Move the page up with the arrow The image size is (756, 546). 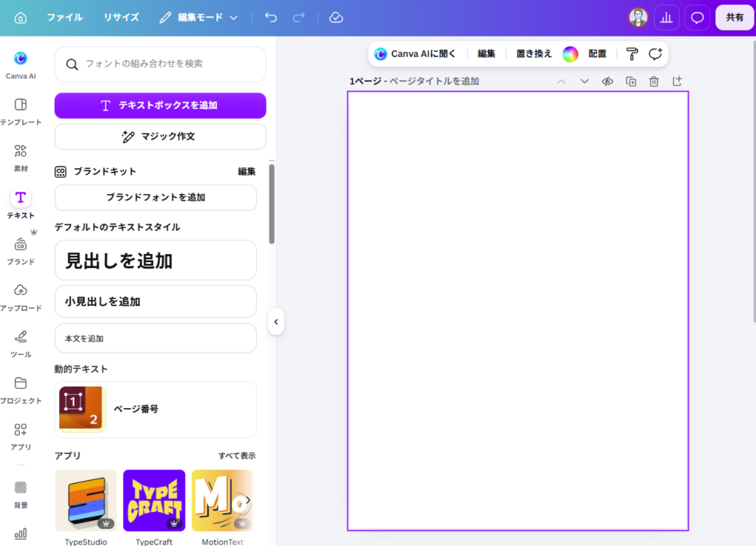tap(561, 81)
